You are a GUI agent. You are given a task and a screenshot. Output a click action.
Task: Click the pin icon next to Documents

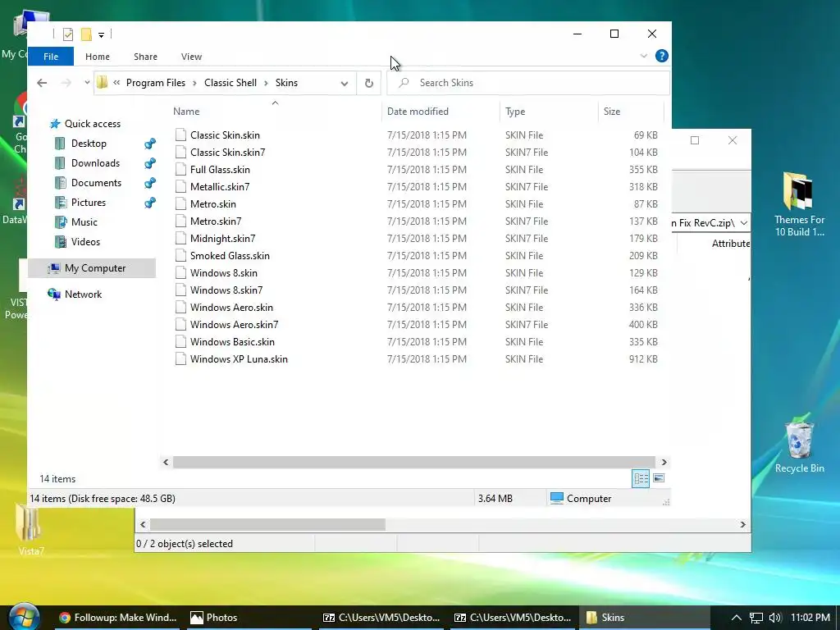click(150, 183)
